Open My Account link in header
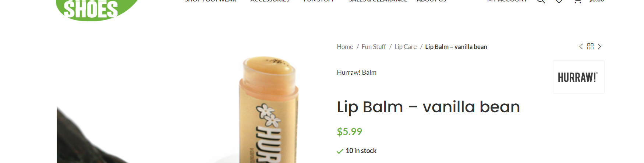The width and height of the screenshot is (644, 163). coord(507,1)
